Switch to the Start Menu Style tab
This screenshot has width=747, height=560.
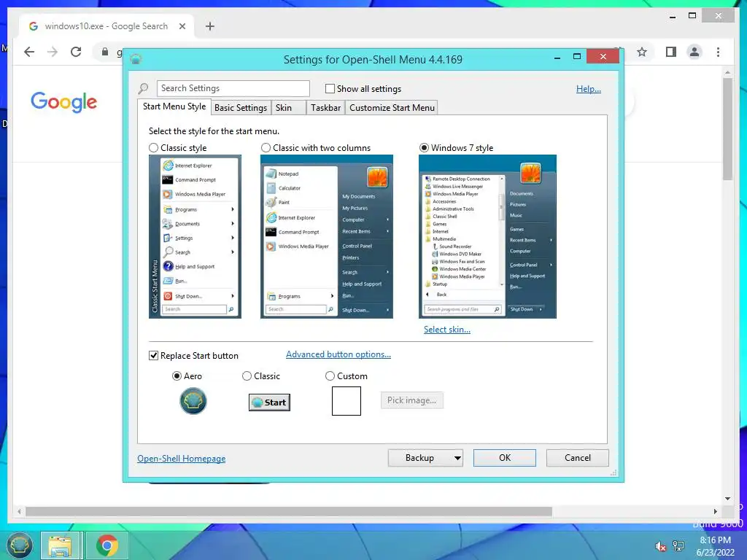click(174, 106)
